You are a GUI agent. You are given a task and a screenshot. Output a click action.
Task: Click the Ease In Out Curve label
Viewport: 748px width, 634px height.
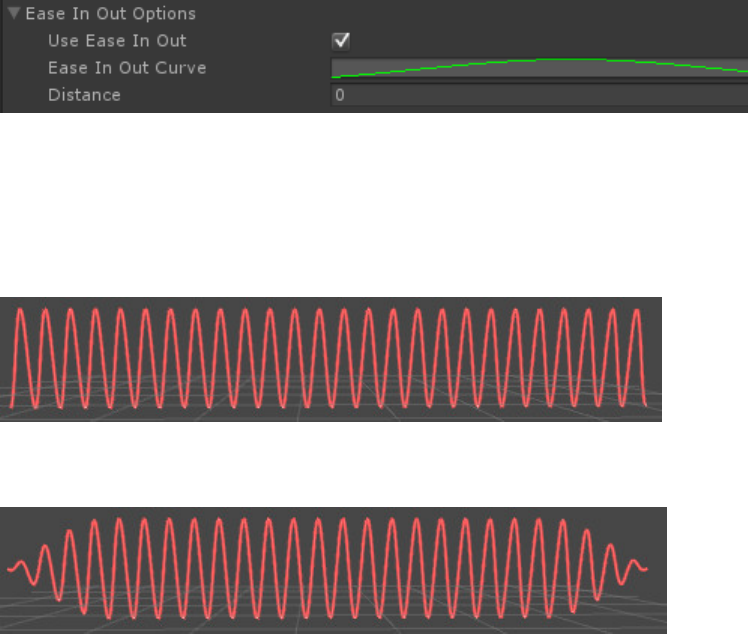pos(127,68)
